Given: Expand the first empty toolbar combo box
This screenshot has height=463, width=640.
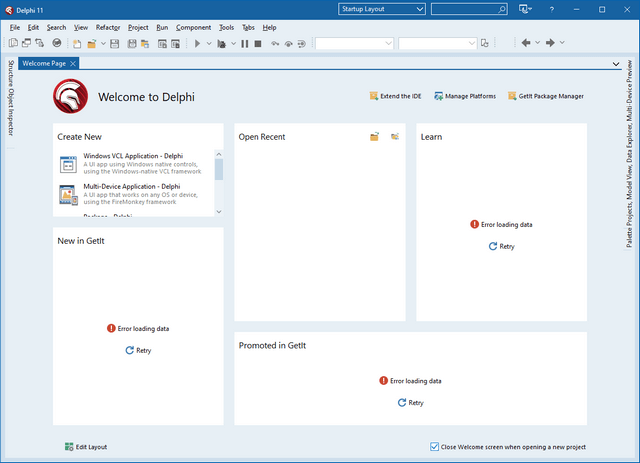Looking at the screenshot, I should tap(388, 44).
